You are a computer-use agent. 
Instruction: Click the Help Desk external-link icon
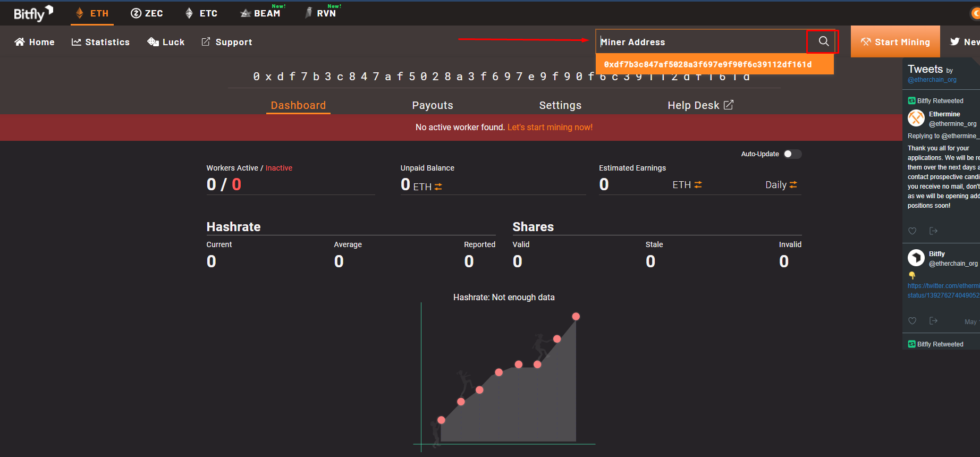pyautogui.click(x=729, y=105)
